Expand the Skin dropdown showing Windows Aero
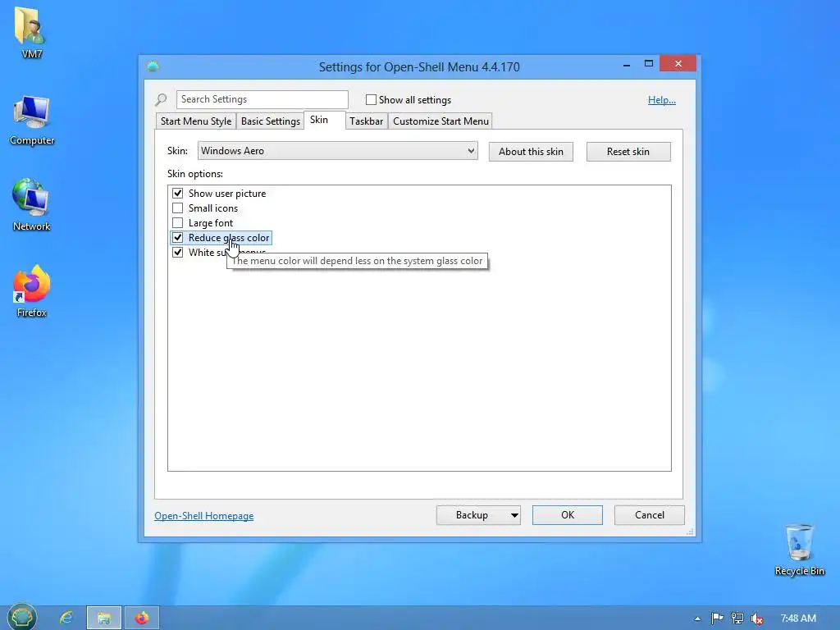The image size is (840, 630). coord(337,151)
